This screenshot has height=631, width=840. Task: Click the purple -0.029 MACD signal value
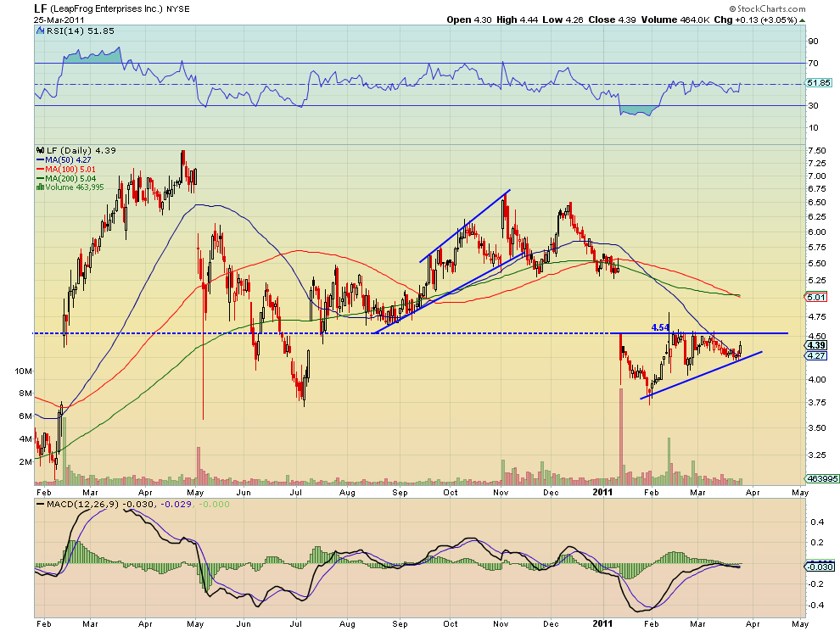coord(176,504)
